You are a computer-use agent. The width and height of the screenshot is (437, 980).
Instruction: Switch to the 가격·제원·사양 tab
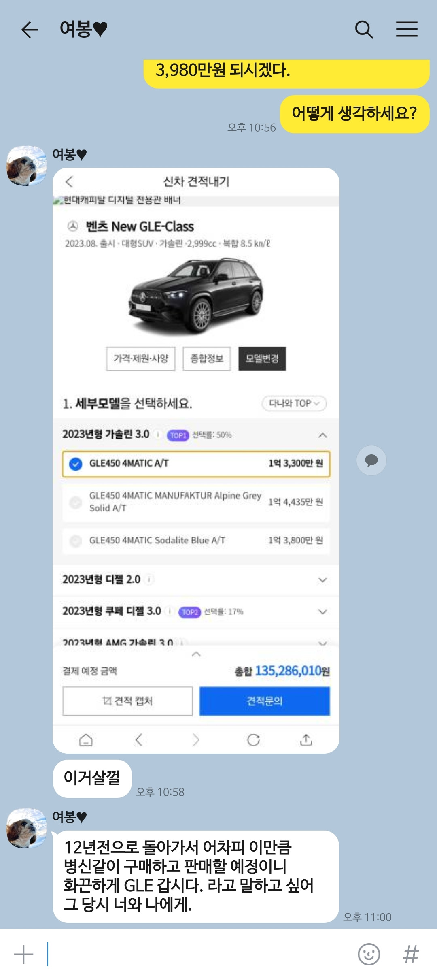[141, 359]
